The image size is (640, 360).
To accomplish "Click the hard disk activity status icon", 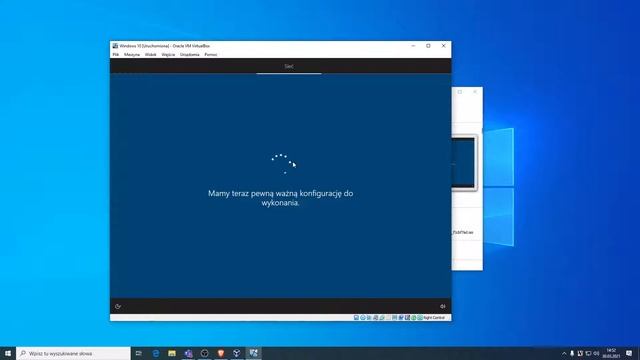I will [x=356, y=318].
